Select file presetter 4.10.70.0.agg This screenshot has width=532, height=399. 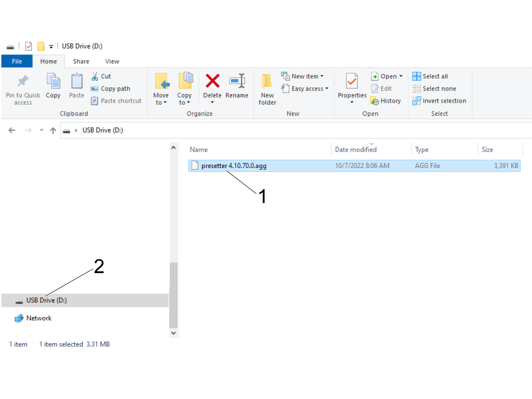point(234,166)
